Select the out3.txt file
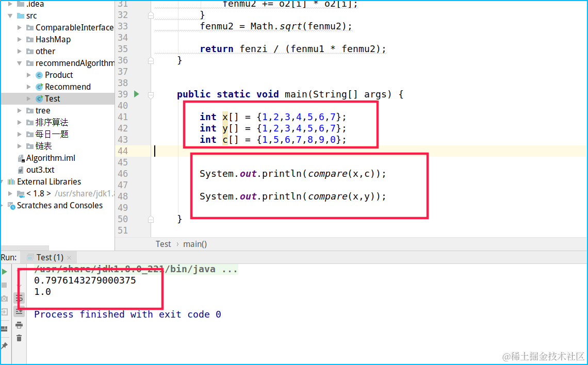 click(41, 170)
